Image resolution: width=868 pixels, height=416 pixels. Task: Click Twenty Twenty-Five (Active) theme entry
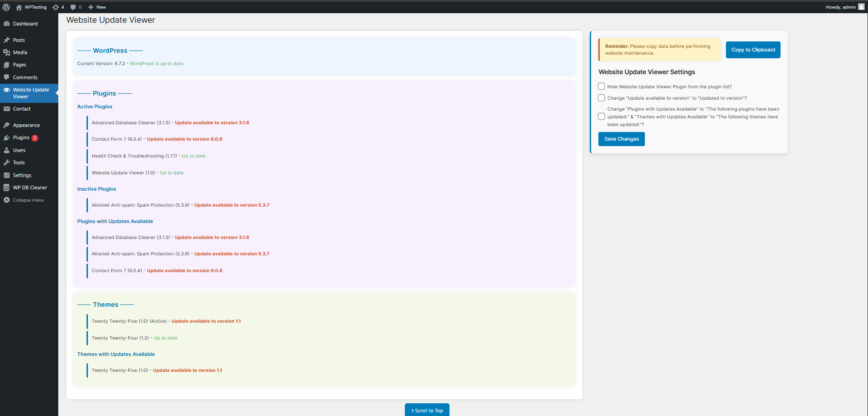[x=166, y=321]
